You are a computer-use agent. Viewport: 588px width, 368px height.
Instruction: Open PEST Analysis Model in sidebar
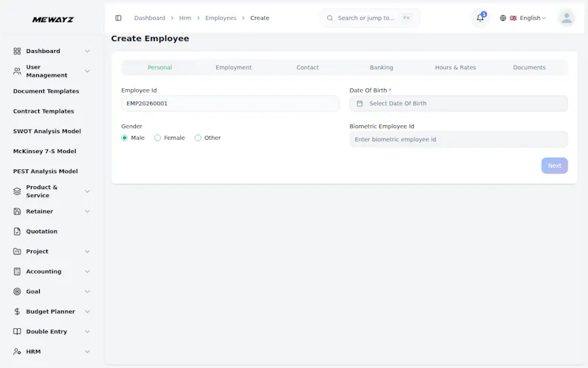pyautogui.click(x=46, y=171)
